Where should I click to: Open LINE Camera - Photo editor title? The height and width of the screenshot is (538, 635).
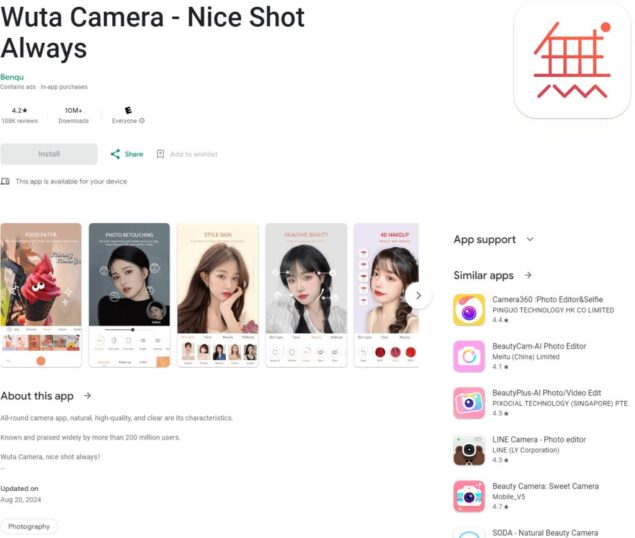(x=539, y=439)
